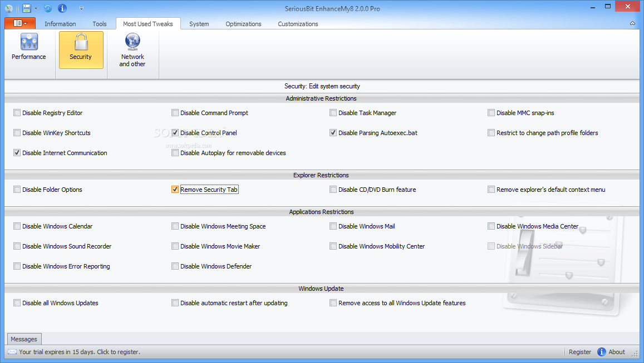Check Disable Windows Error Reporting

17,266
